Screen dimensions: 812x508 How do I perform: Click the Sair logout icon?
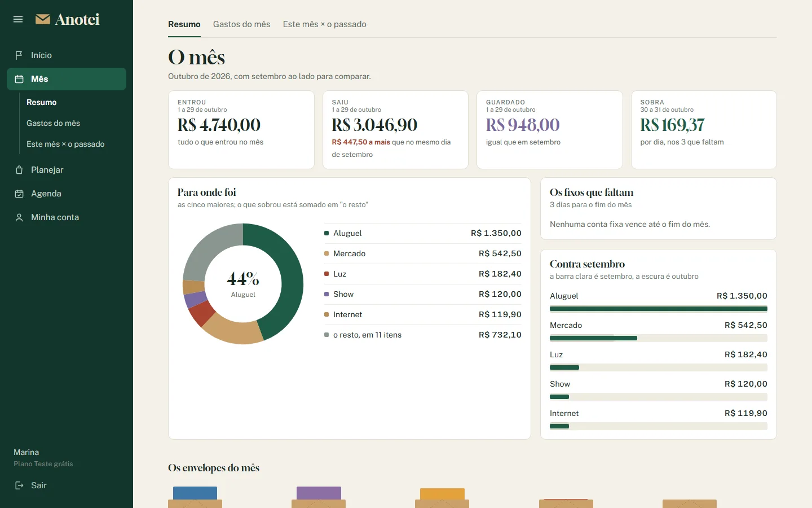[x=19, y=485]
